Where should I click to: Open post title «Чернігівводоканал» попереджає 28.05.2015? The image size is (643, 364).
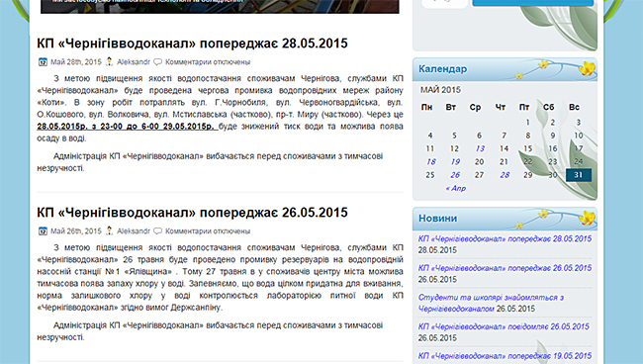192,44
